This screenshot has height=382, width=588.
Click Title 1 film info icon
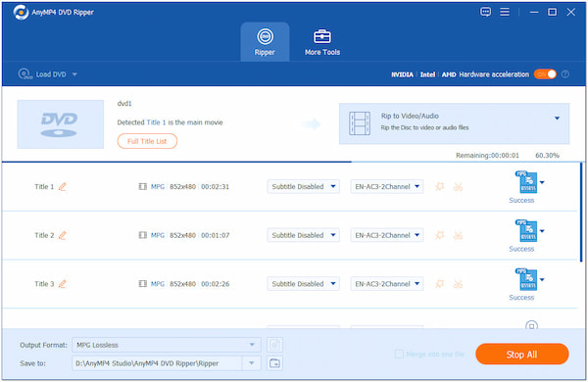(x=142, y=187)
